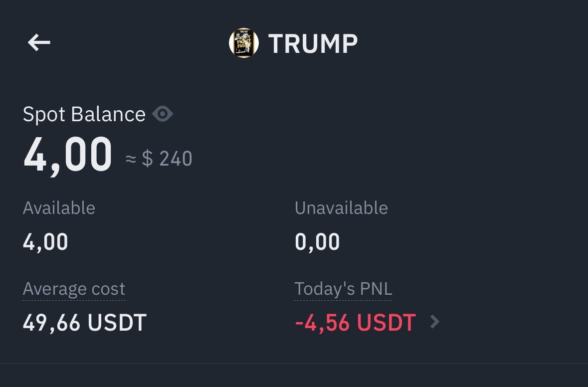588x387 pixels.
Task: Click the dollar sign in estimated value
Action: [x=147, y=159]
